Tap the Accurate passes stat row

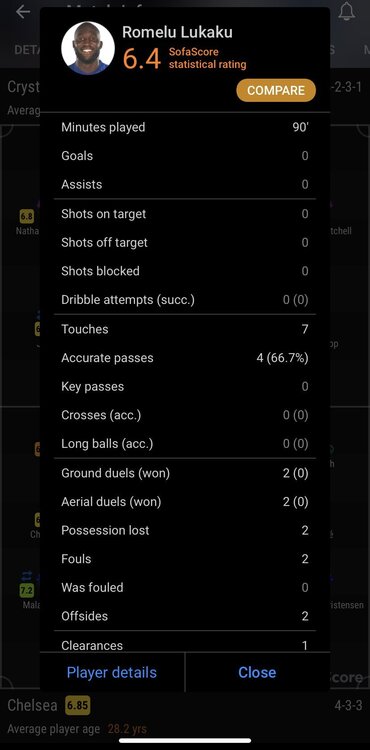(x=185, y=358)
